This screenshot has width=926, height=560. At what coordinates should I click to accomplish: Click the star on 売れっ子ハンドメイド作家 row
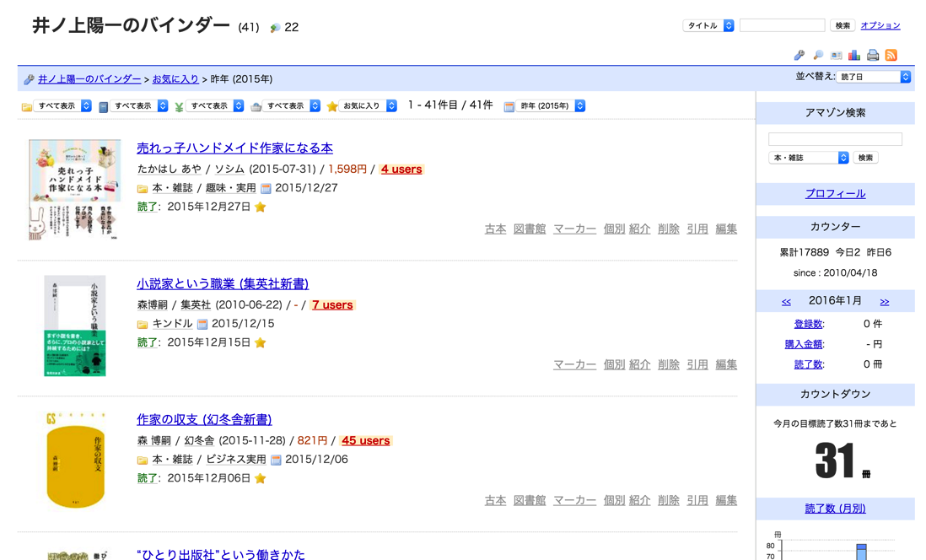point(261,207)
